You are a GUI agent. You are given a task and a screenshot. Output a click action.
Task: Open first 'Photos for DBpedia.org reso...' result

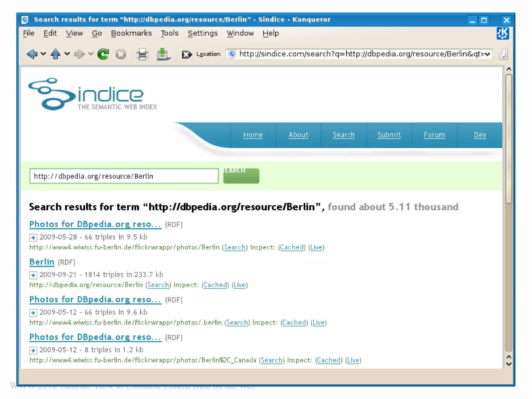pos(95,224)
